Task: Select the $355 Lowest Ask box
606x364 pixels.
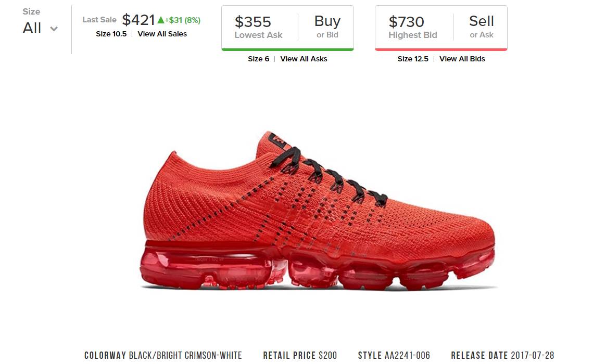Action: point(259,27)
